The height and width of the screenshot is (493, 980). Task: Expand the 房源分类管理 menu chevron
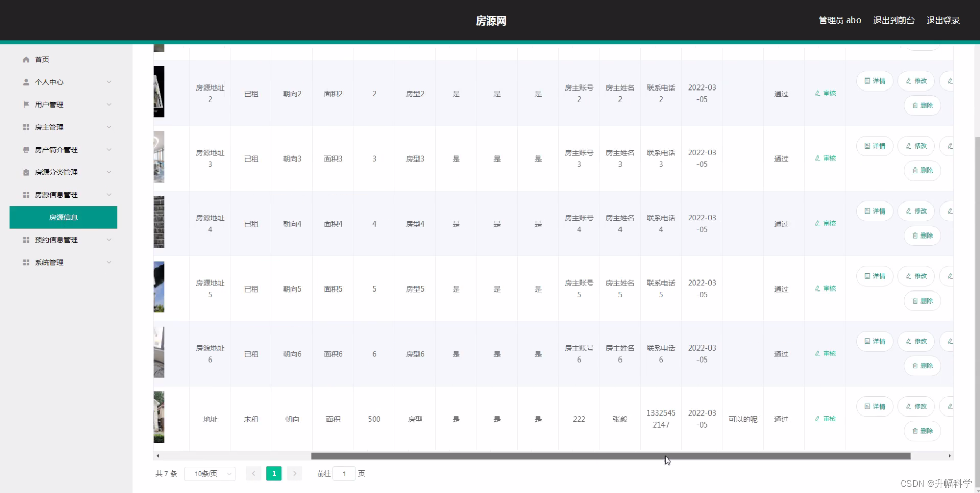pyautogui.click(x=109, y=172)
